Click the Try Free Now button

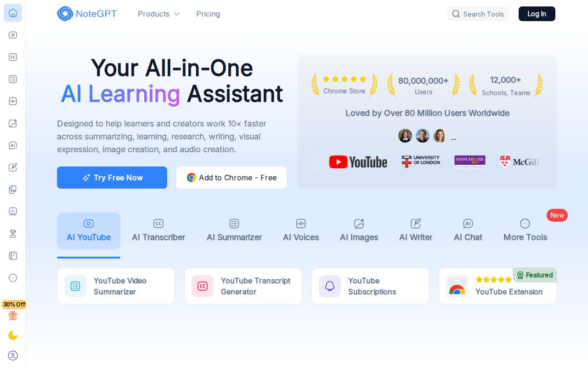pyautogui.click(x=112, y=178)
